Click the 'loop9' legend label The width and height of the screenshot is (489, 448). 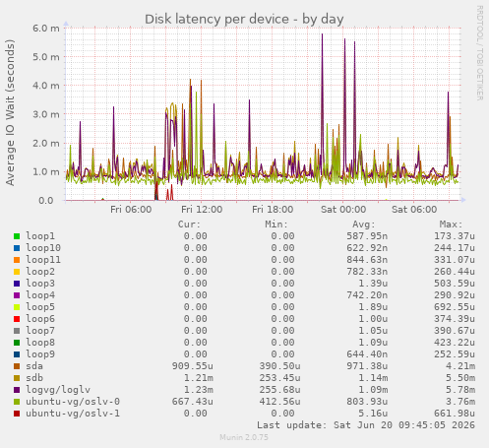click(40, 354)
